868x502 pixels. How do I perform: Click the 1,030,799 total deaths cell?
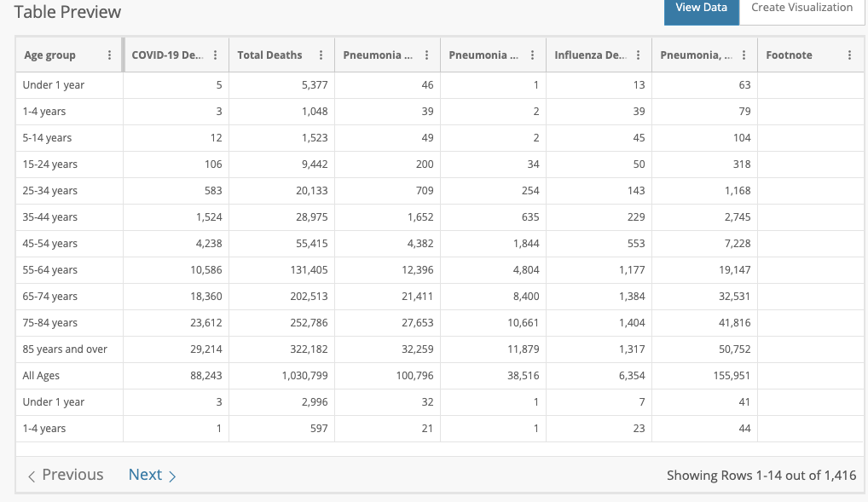coord(304,375)
